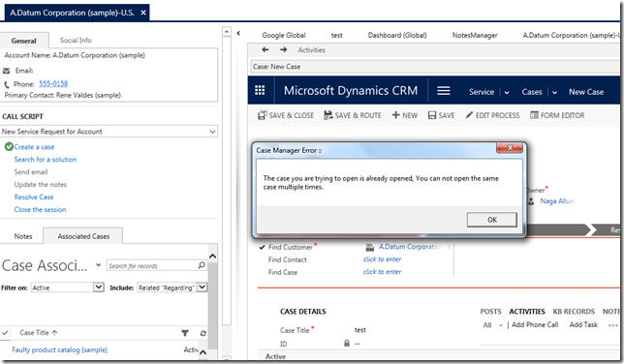
Task: Open the Google Global tab
Action: pyautogui.click(x=284, y=35)
